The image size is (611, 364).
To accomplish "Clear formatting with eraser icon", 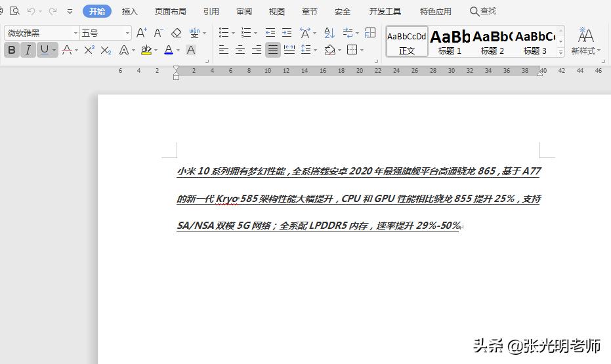I will pos(176,33).
